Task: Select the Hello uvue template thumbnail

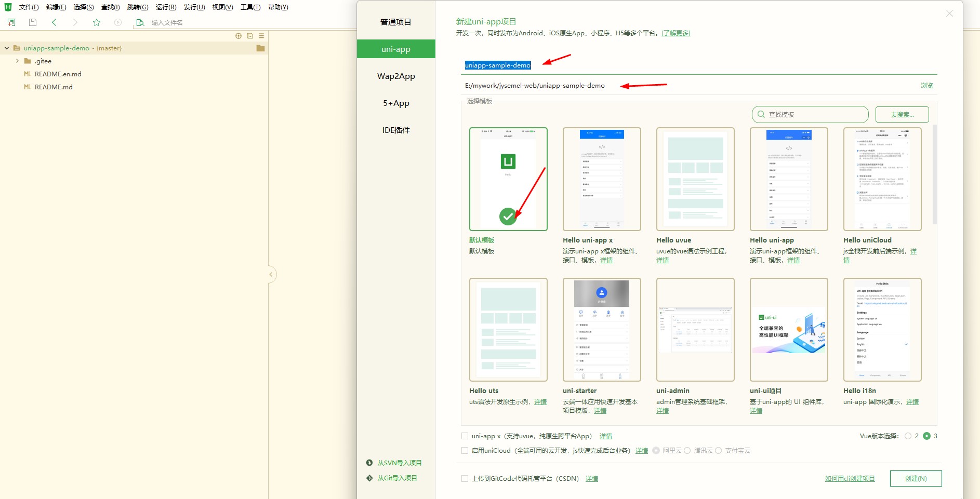Action: (x=695, y=179)
